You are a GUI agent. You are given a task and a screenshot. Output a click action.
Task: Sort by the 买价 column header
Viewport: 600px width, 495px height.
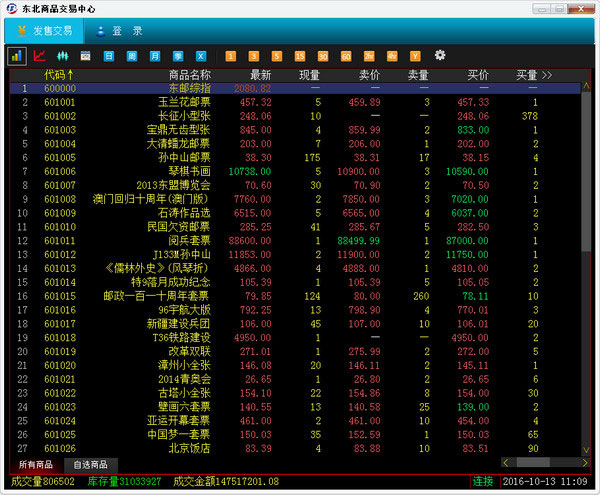point(478,75)
